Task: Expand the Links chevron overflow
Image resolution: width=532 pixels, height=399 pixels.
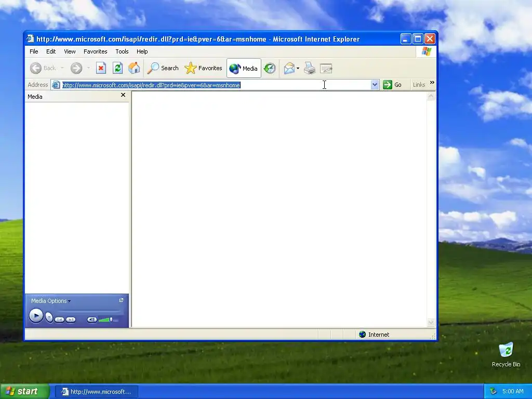Action: click(x=432, y=83)
